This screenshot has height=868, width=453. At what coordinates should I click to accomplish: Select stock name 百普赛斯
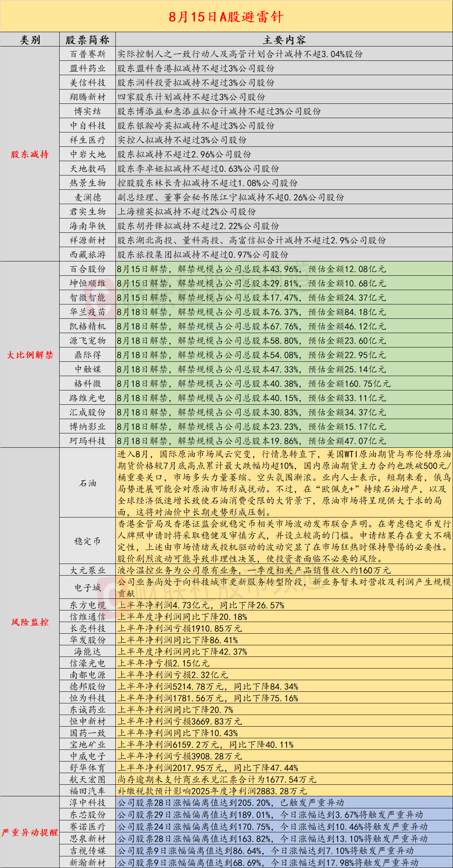click(88, 54)
